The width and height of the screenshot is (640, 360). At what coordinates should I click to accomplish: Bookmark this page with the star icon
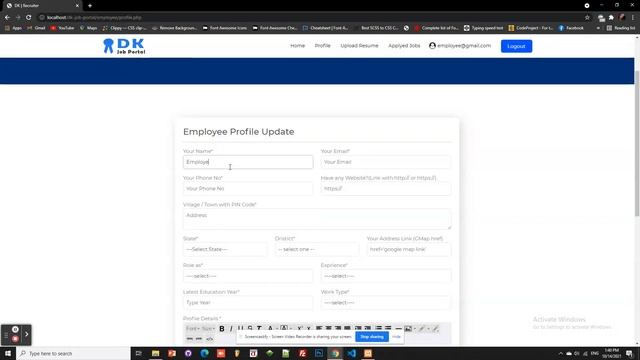tap(587, 18)
